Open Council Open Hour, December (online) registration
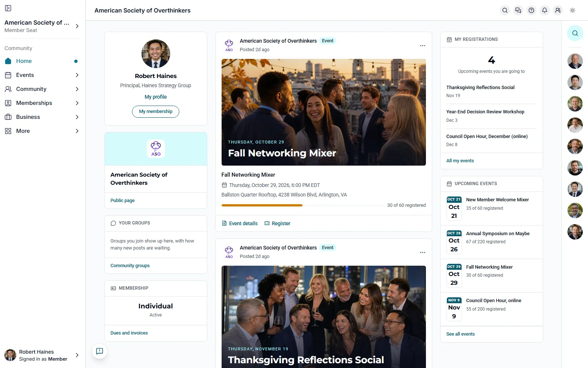Screen dimensions: 588x368 coord(491,140)
